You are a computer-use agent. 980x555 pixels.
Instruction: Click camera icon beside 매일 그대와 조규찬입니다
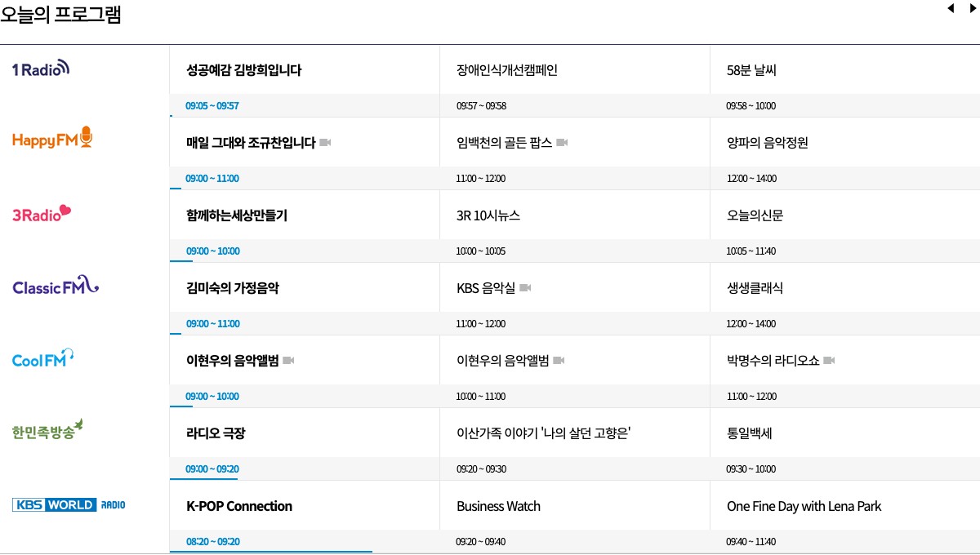pyautogui.click(x=325, y=143)
